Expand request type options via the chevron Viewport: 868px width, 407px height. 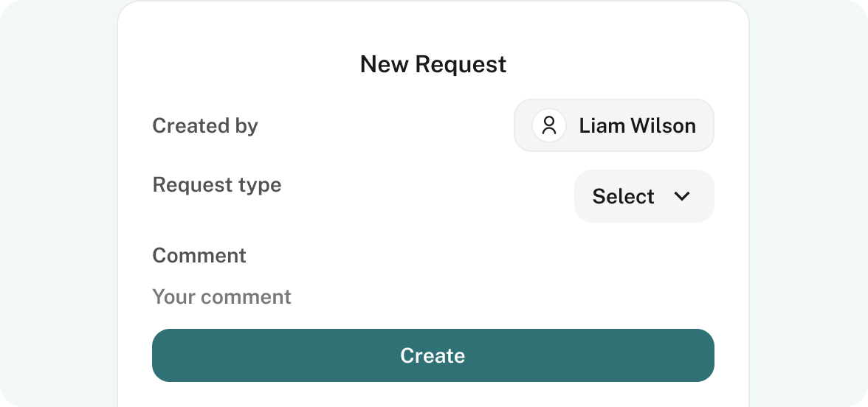click(x=681, y=196)
